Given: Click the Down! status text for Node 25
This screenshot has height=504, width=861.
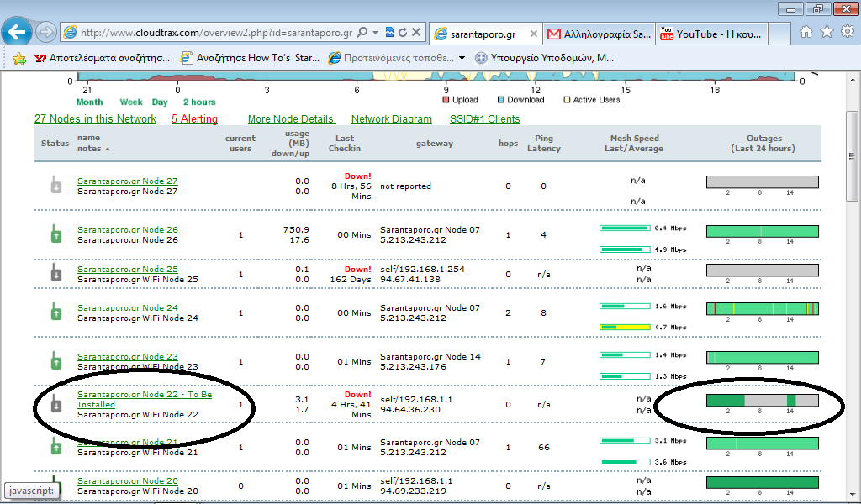Looking at the screenshot, I should click(358, 270).
